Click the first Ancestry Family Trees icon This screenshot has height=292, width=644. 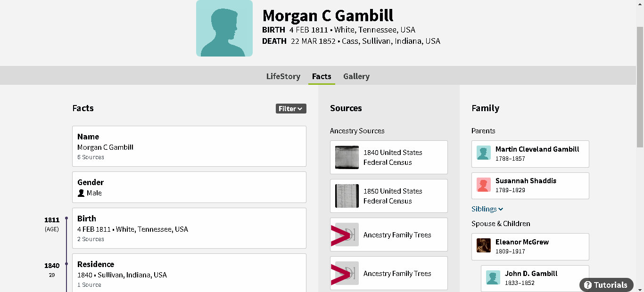pyautogui.click(x=347, y=235)
